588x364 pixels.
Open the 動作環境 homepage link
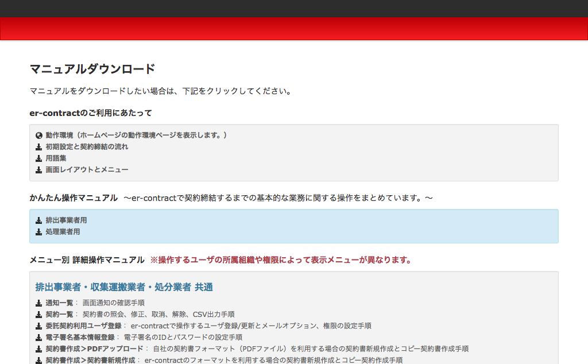pos(136,135)
